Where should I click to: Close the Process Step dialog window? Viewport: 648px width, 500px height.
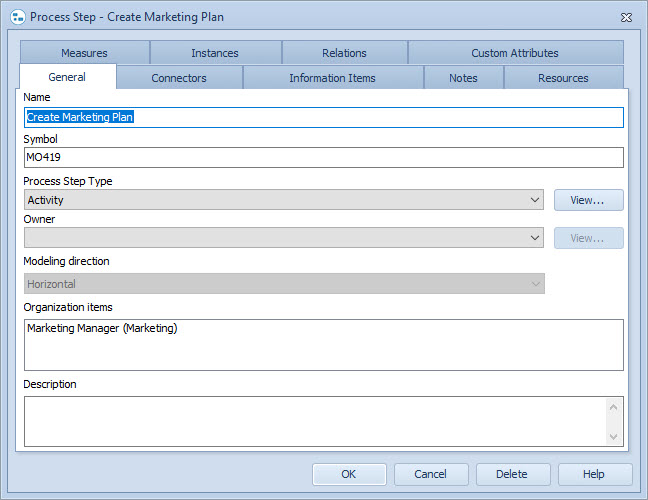[x=626, y=17]
